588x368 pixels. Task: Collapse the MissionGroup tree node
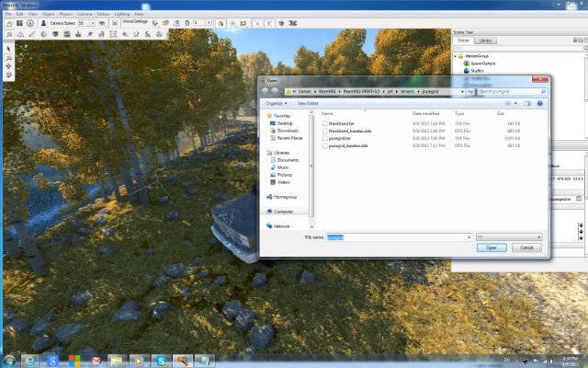(x=456, y=56)
